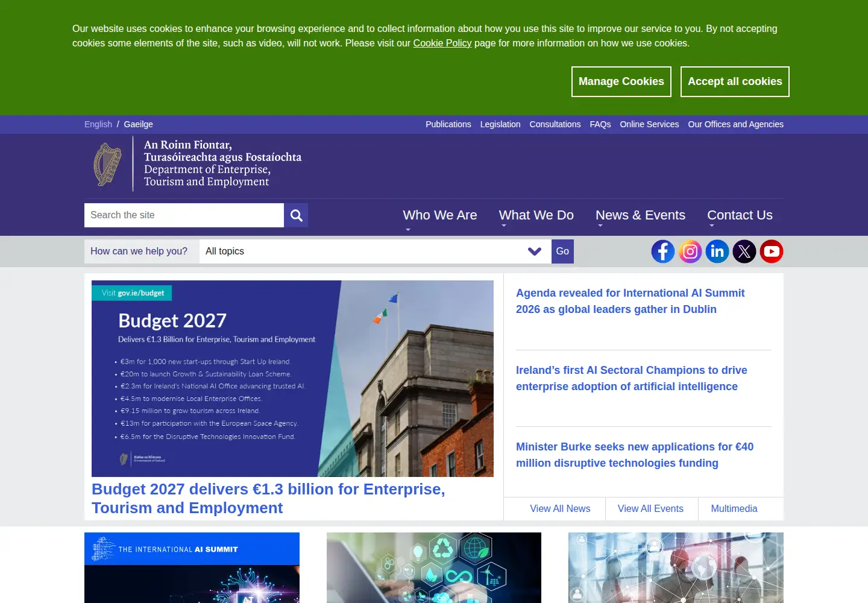Click the Department of Enterprise title text

tap(207, 175)
